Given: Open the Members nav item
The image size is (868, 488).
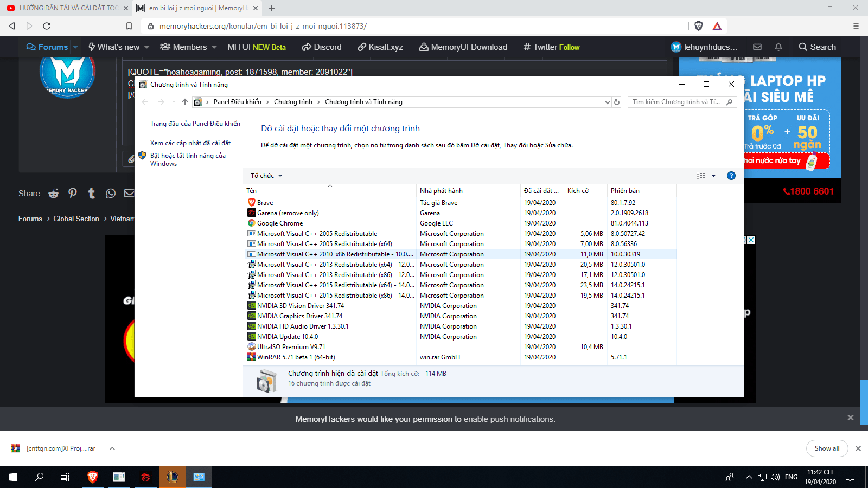Looking at the screenshot, I should (x=183, y=47).
